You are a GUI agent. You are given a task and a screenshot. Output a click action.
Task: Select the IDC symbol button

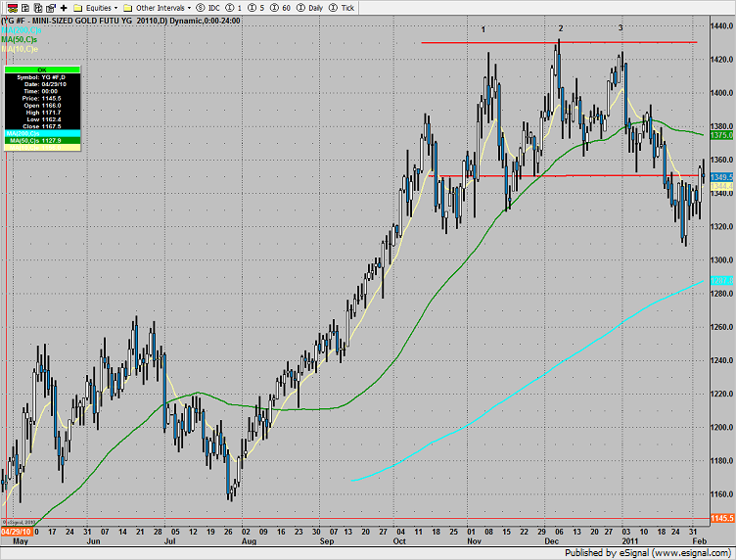[208, 8]
